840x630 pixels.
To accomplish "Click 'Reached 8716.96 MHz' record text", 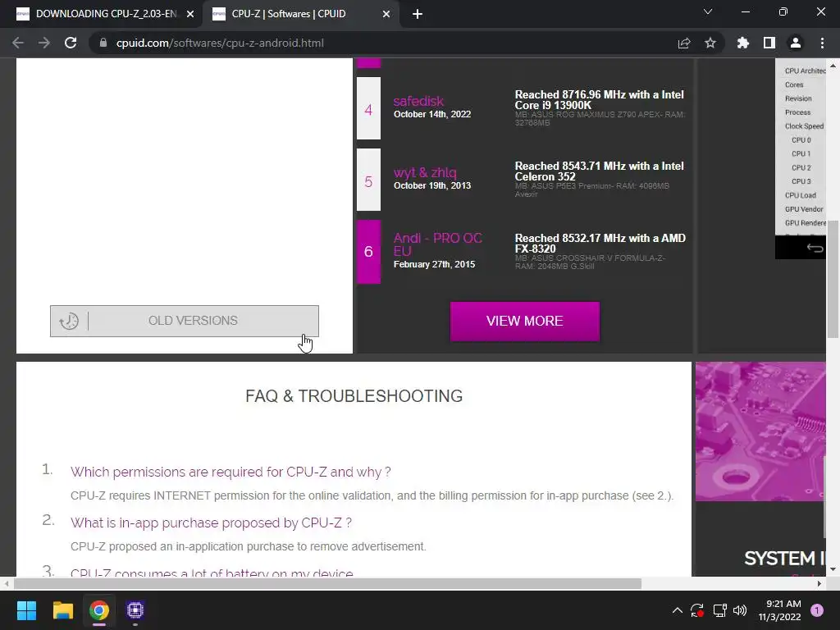I will (x=600, y=99).
